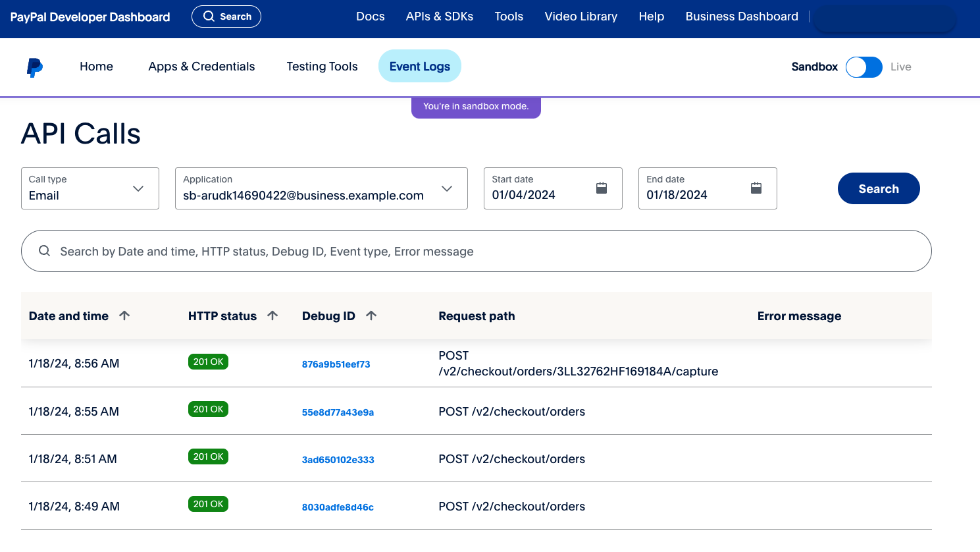This screenshot has height=552, width=980.
Task: Switch to the Event Logs tab
Action: click(419, 66)
